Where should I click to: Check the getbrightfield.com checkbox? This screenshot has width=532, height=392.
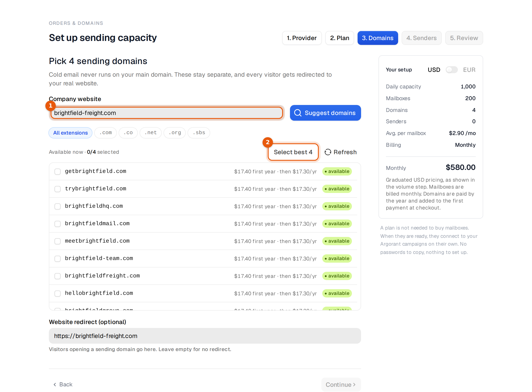tap(58, 172)
